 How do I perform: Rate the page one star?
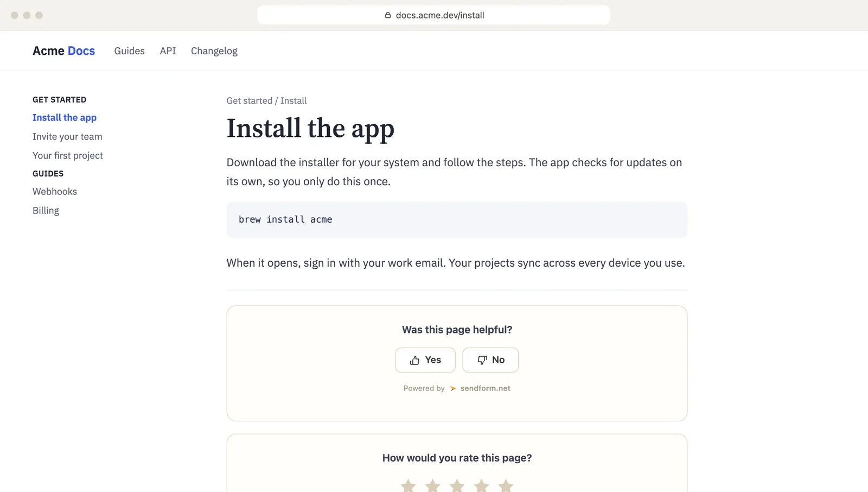[408, 485]
